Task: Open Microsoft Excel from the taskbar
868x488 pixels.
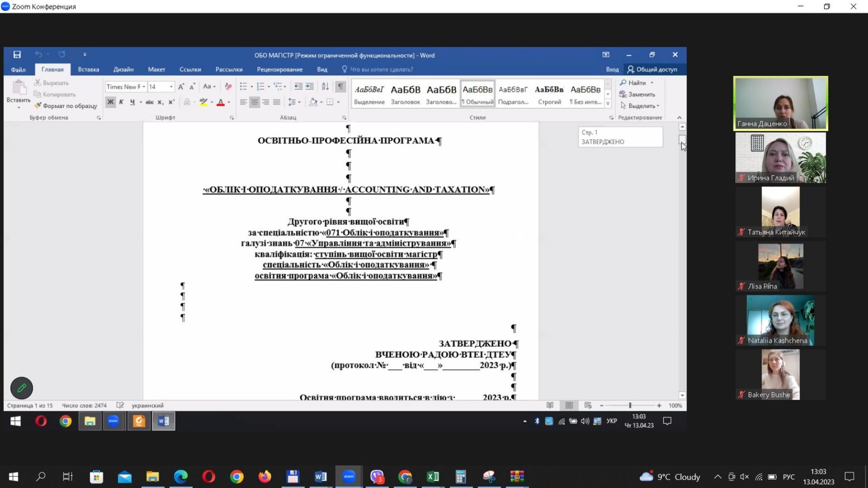Action: click(432, 477)
